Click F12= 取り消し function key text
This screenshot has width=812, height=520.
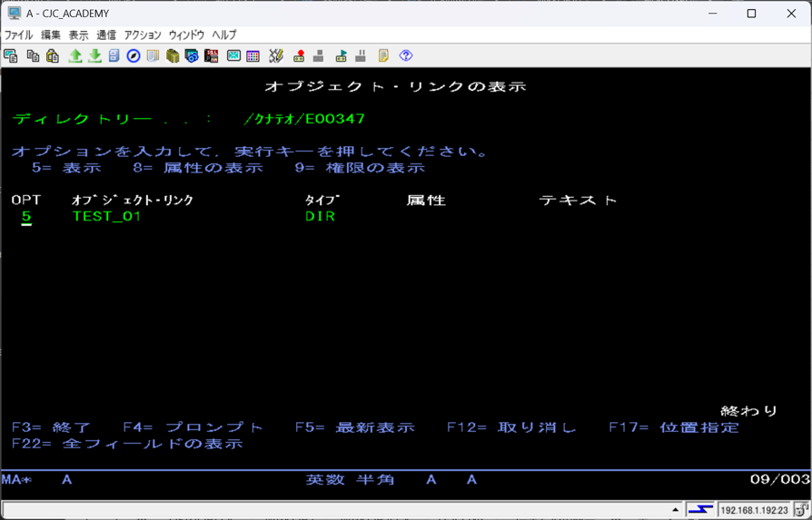coord(511,428)
